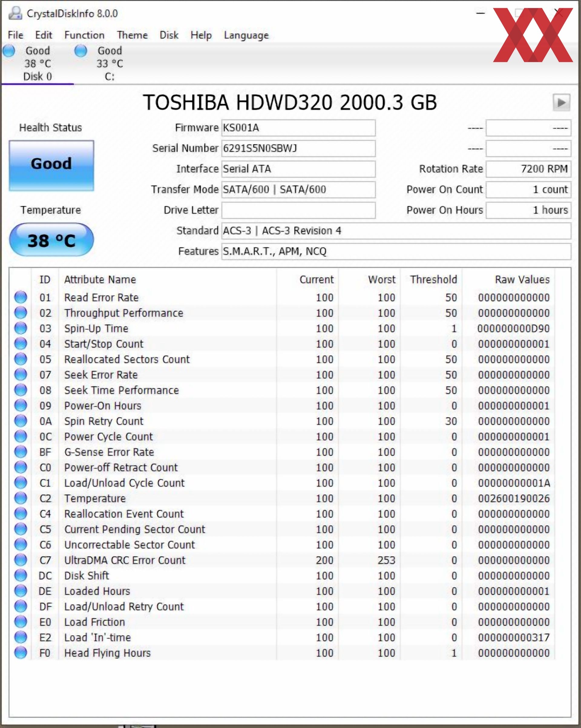Viewport: 581px width, 728px height.
Task: Click the next disk arrow button
Action: click(x=561, y=102)
